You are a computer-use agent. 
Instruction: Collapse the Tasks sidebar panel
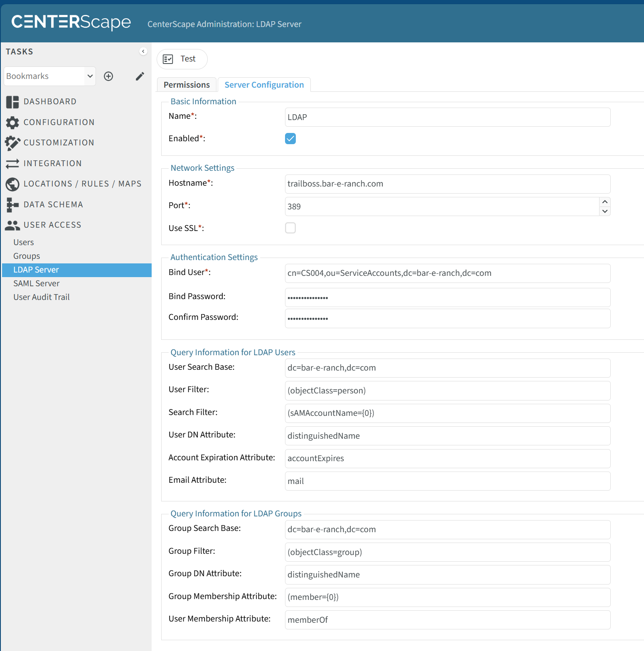point(143,52)
